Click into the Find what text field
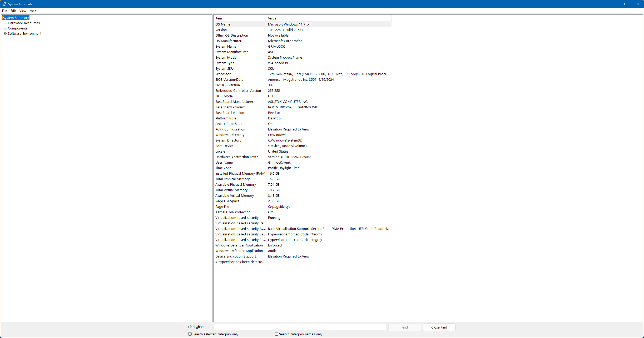The width and height of the screenshot is (644, 338). [300, 327]
